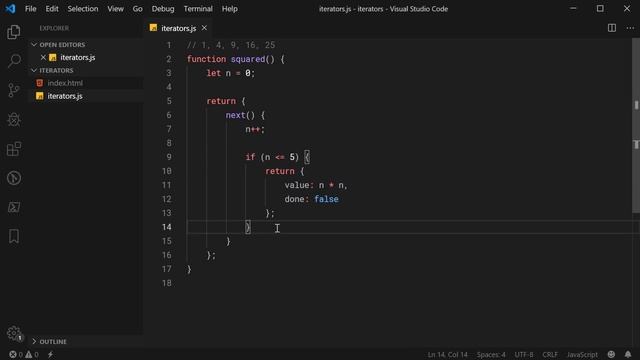Open the terminal-shaped activity bar icon
Screen dimensions: 640x360
[x=14, y=207]
